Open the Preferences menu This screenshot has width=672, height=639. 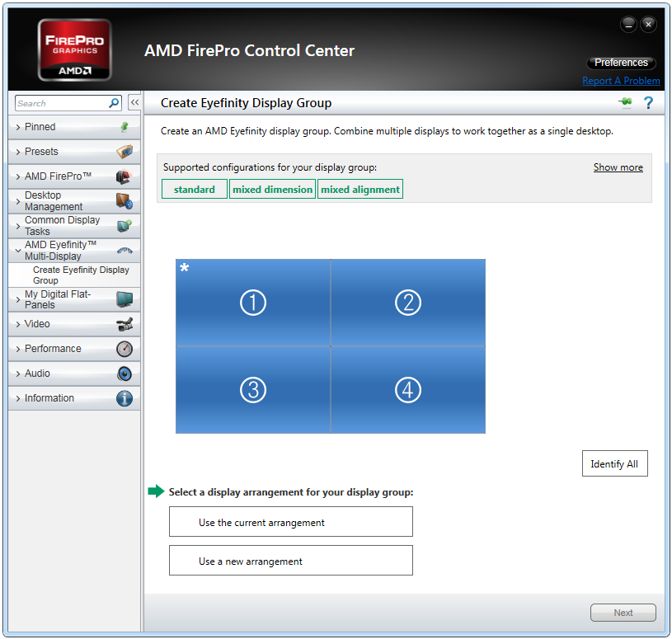[621, 63]
